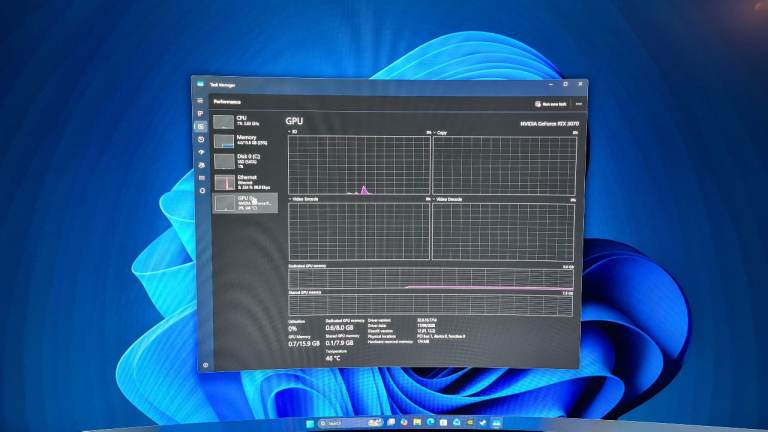Click the Task Manager taskbar icon
Screen dimensions: 768x432
(496, 422)
